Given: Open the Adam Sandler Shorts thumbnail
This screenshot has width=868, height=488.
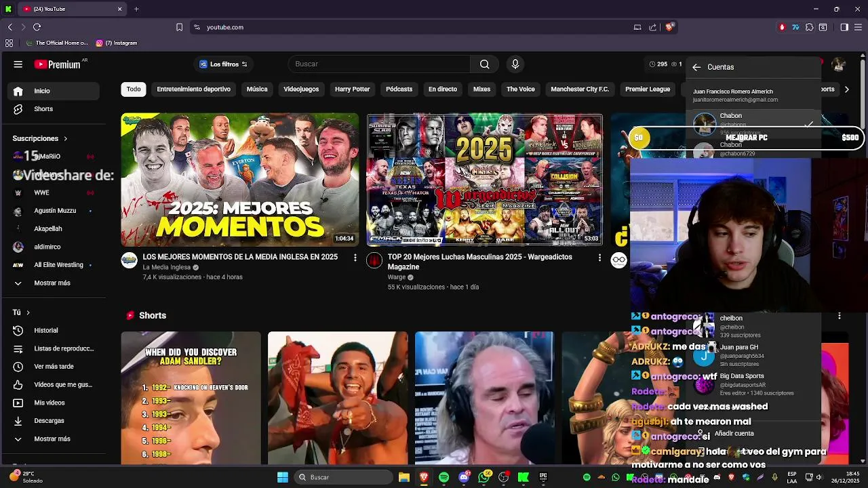Looking at the screenshot, I should tap(191, 398).
